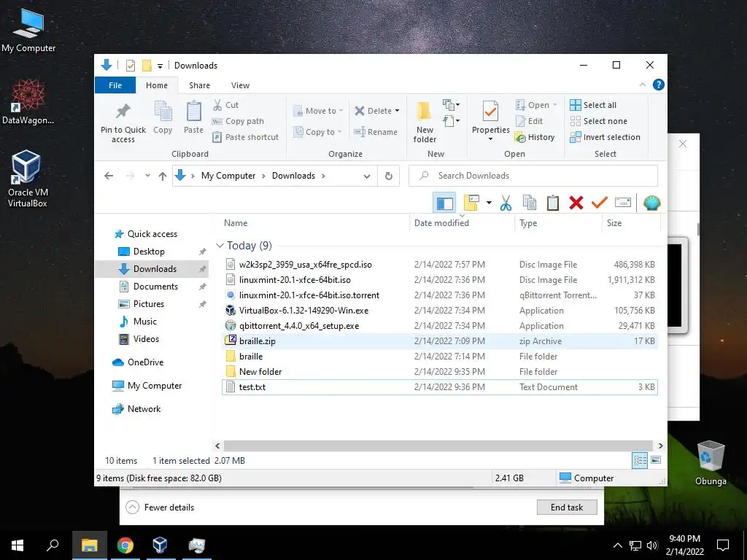Select the braille.zip file
The width and height of the screenshot is (747, 560).
pyautogui.click(x=439, y=341)
